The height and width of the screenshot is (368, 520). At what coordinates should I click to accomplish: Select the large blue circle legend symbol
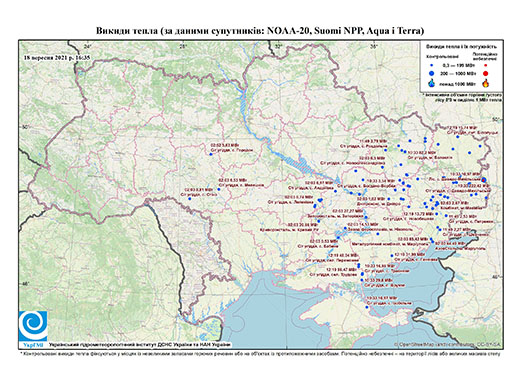click(x=432, y=73)
